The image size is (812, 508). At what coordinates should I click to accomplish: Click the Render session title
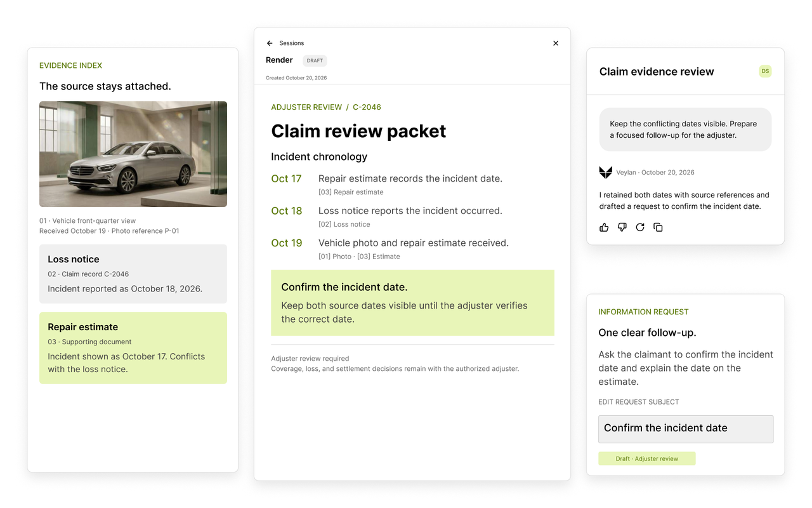click(279, 60)
